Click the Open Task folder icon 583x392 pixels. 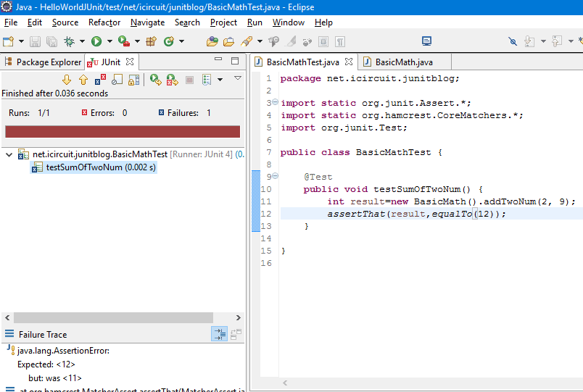pos(228,41)
